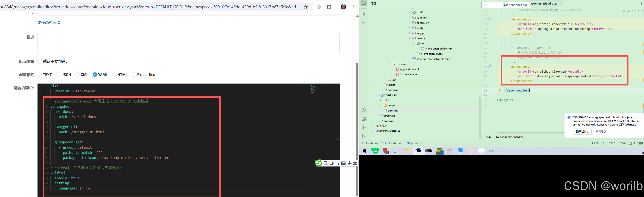This screenshot has height=197, width=644.
Task: Collapse the service folder in the project tree
Action: tap(410, 38)
